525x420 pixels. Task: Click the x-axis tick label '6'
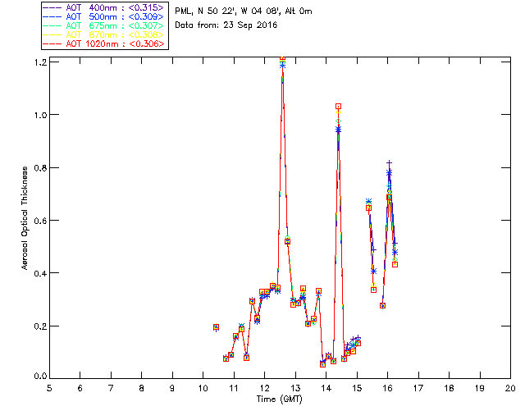(80, 388)
